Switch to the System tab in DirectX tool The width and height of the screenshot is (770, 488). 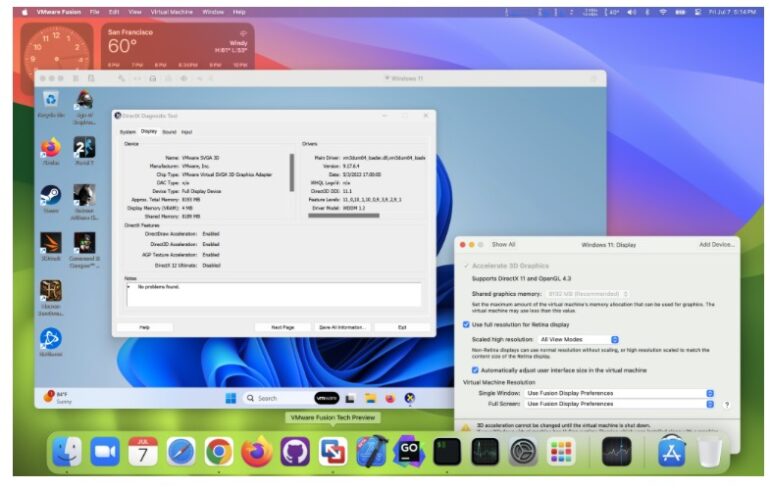pyautogui.click(x=128, y=132)
